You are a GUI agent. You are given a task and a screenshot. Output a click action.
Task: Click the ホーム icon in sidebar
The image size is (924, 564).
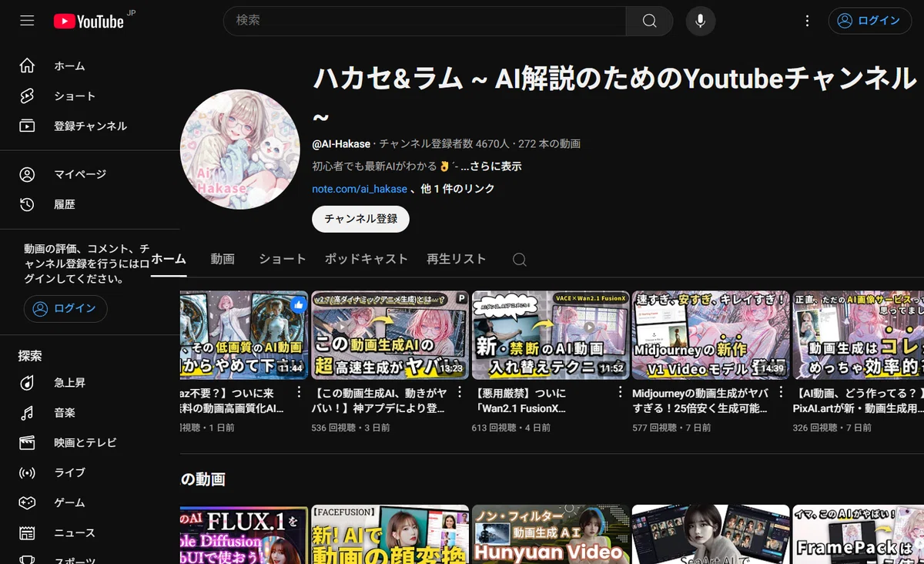(27, 66)
